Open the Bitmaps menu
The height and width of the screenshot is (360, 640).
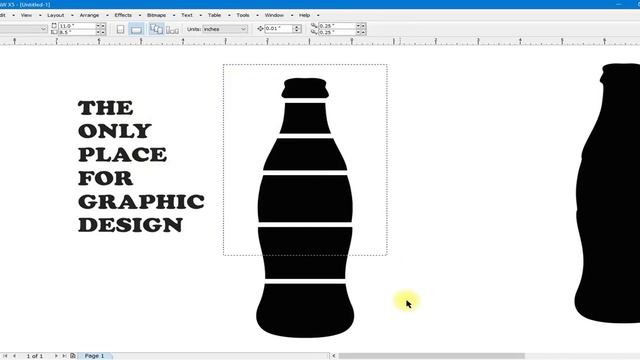click(156, 15)
